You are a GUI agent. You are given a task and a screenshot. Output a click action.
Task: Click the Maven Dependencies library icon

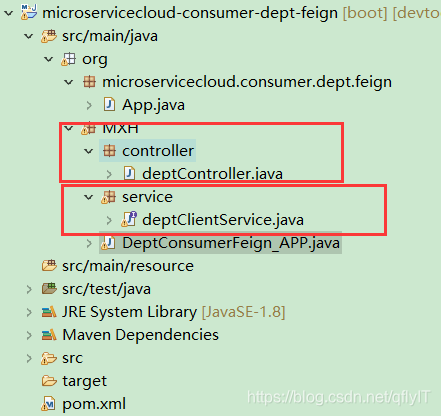[49, 335]
